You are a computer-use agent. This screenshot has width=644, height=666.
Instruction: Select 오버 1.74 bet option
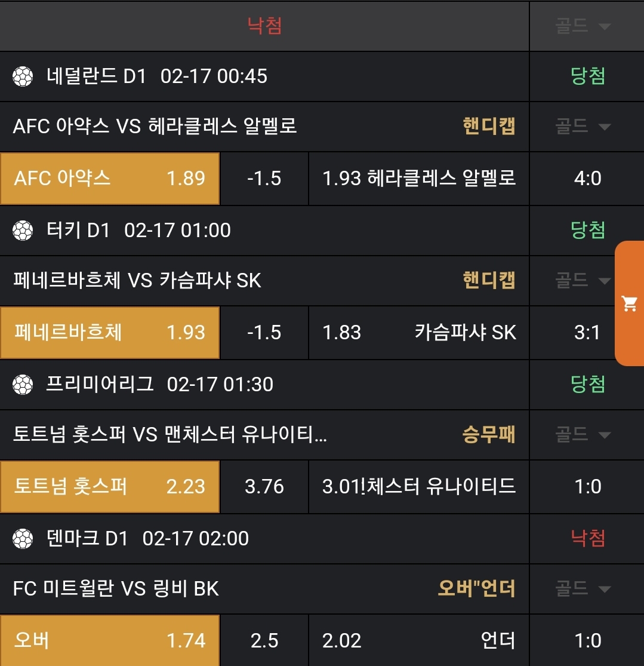tap(110, 640)
